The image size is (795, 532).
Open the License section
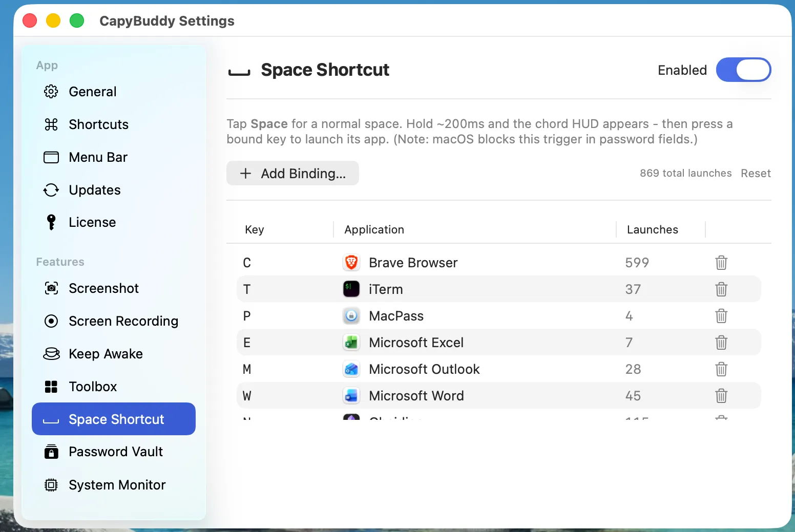114,222
